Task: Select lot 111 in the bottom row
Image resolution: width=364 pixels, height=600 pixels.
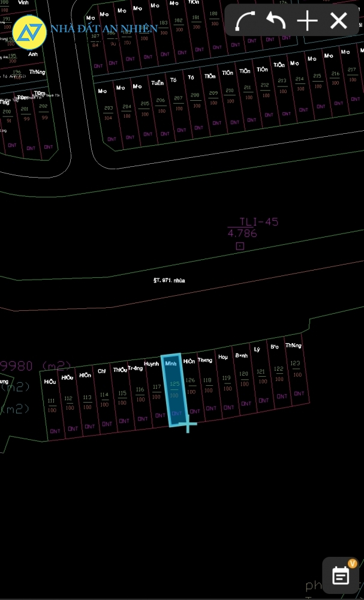Action: click(x=52, y=405)
